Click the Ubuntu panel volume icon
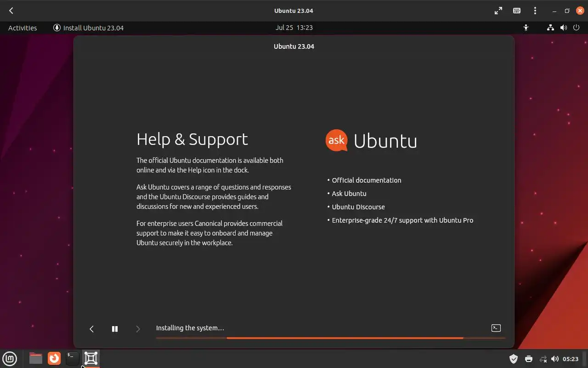Viewport: 588px width, 368px height. pyautogui.click(x=564, y=28)
